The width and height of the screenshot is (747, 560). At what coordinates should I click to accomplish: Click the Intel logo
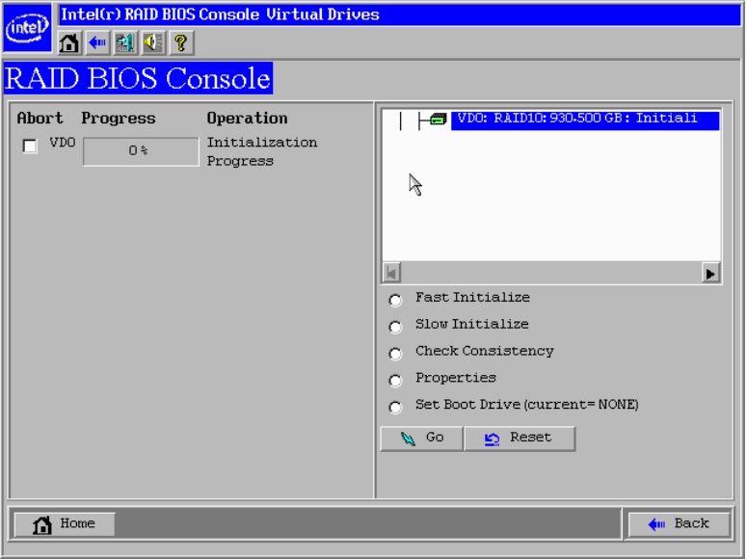[x=27, y=27]
